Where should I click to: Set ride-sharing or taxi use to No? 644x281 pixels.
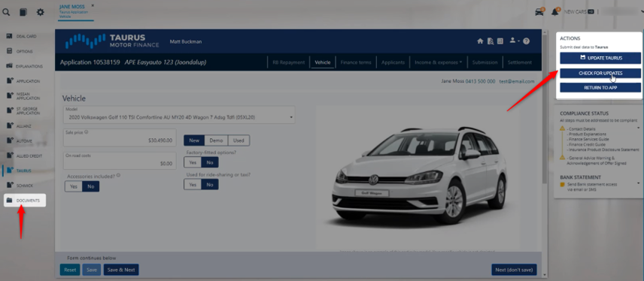(x=210, y=185)
